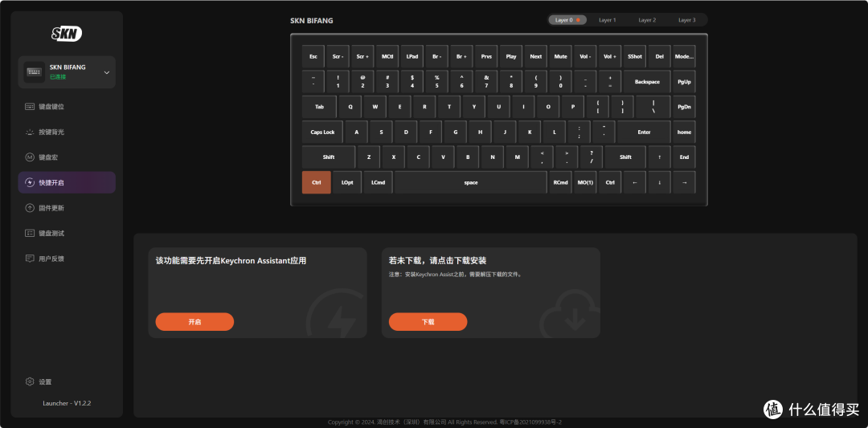Select the space bar key
Viewport: 868px width, 428px height.
coord(470,182)
